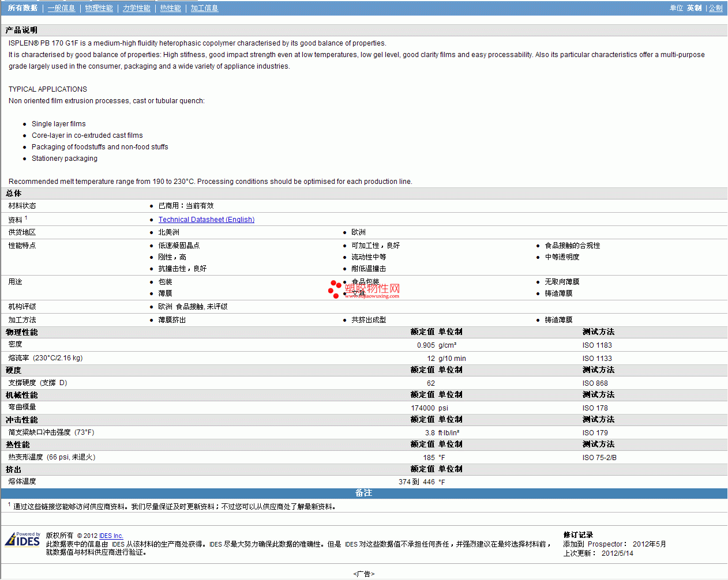Click the 中等透明度 feature
Image resolution: width=728 pixels, height=580 pixels.
pyautogui.click(x=562, y=257)
